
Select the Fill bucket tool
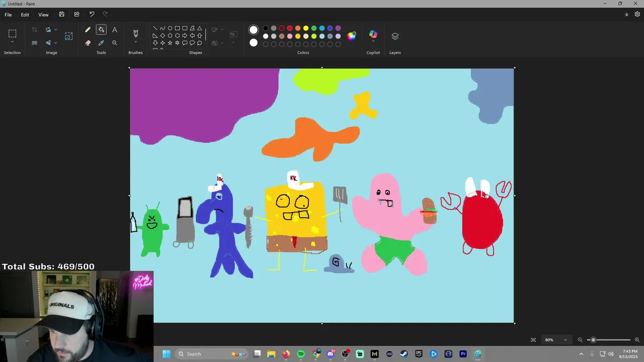coord(101,30)
